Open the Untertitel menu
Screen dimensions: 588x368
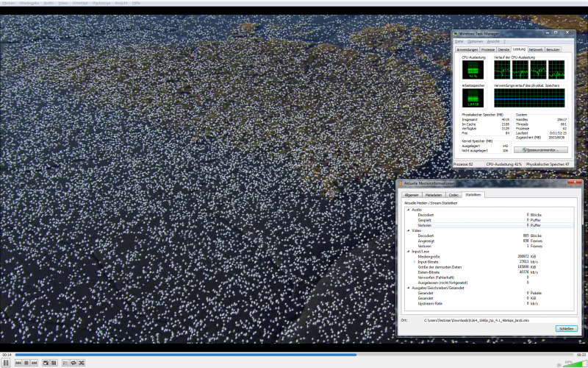[79, 3]
